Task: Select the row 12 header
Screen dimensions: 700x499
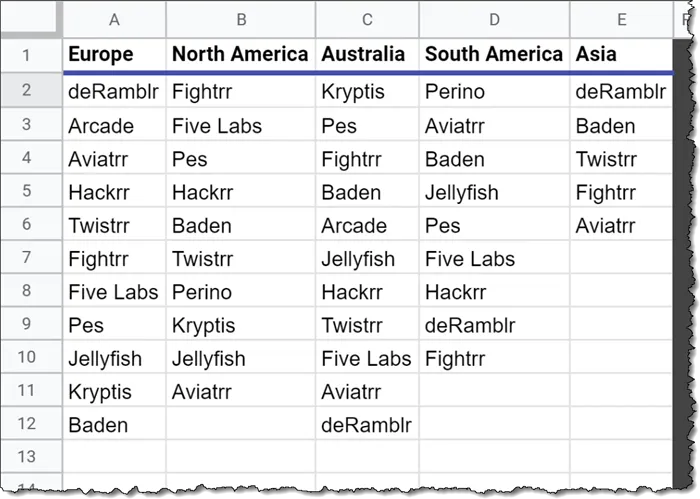Action: click(x=27, y=424)
